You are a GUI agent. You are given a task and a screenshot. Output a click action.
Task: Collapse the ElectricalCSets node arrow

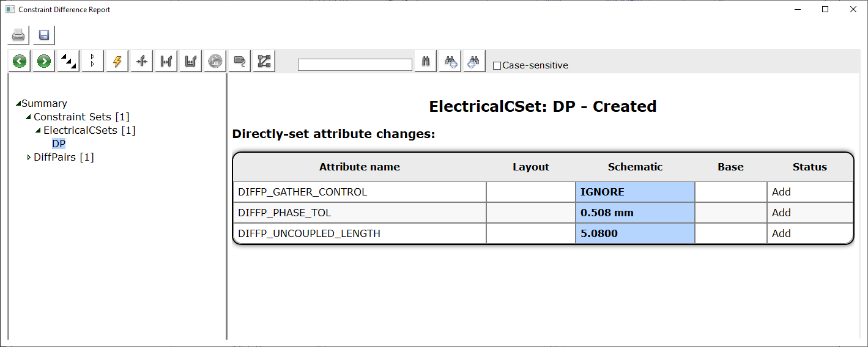38,130
